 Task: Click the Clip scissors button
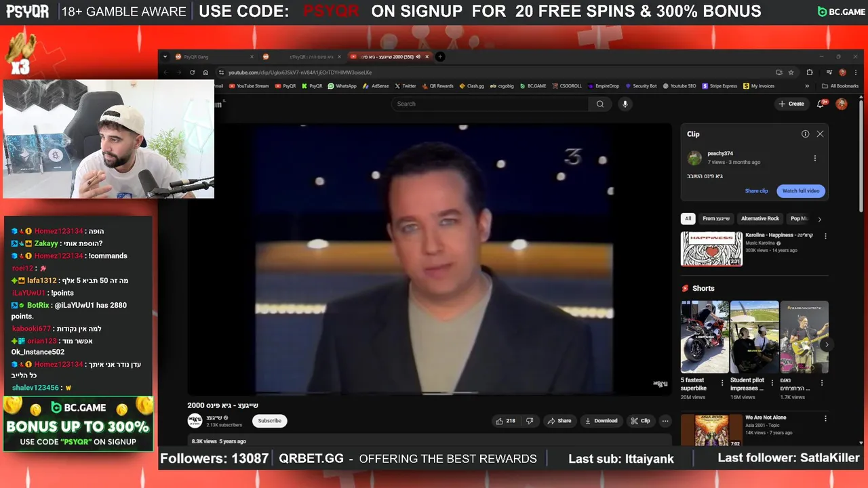[x=640, y=421]
